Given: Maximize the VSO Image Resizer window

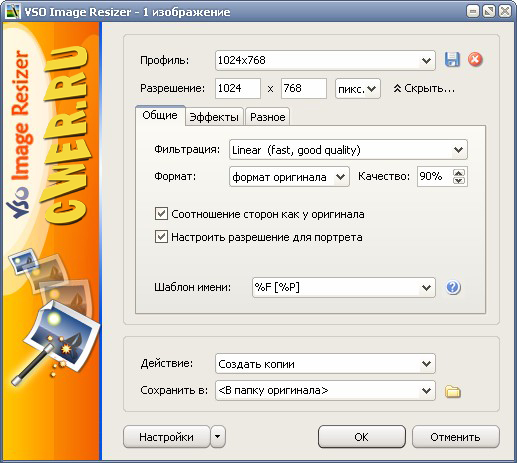Looking at the screenshot, I should click(489, 12).
